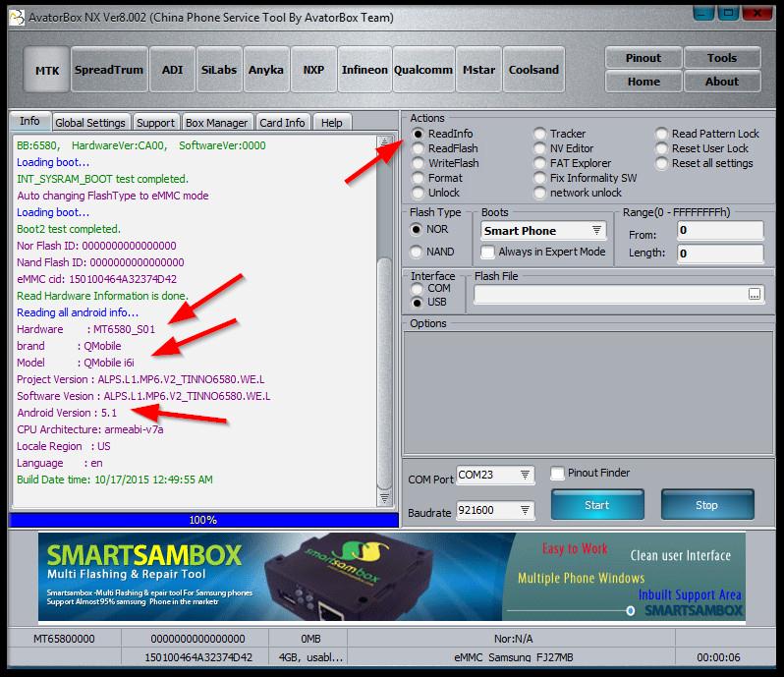Select NAND flash type option
Image resolution: width=784 pixels, height=677 pixels.
coord(417,252)
